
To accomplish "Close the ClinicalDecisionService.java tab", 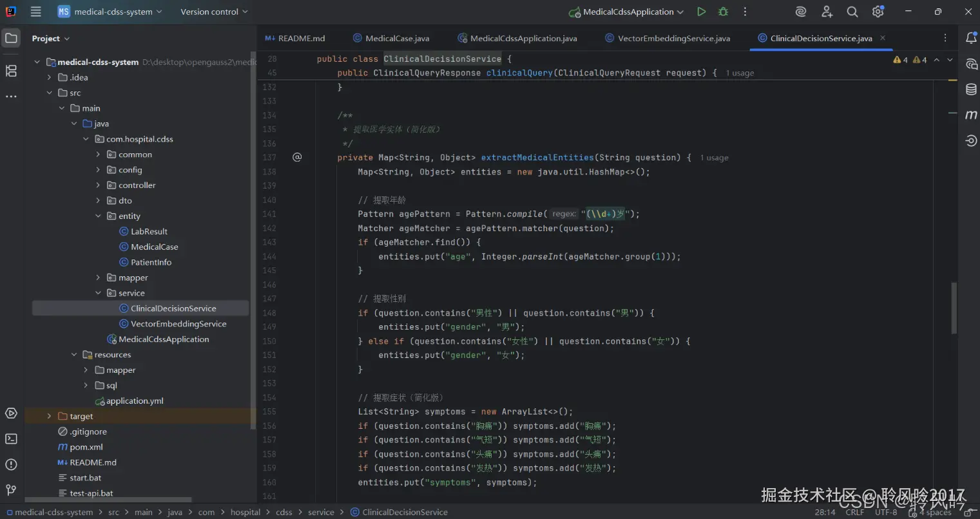I will (x=883, y=38).
